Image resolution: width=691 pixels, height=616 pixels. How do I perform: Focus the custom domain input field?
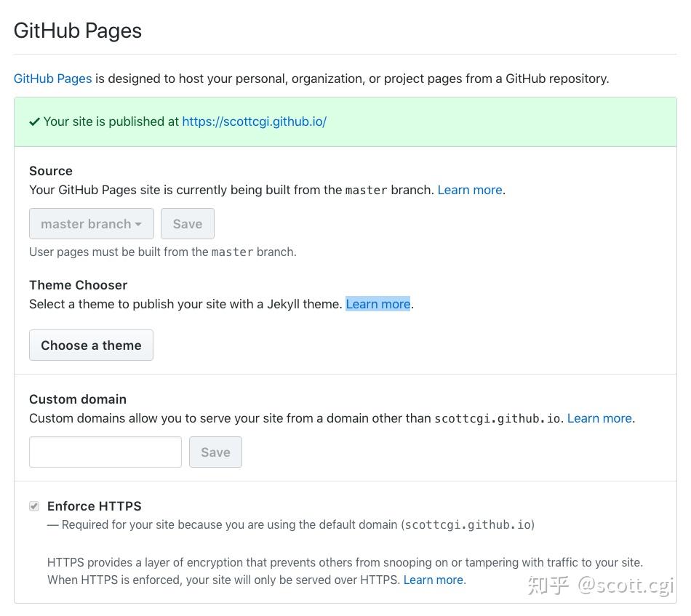105,452
